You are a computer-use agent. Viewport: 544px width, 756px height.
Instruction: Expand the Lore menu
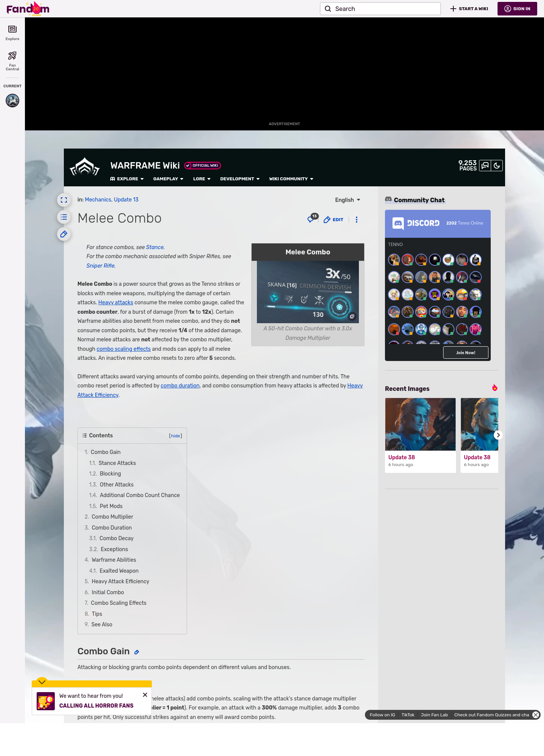(x=202, y=179)
